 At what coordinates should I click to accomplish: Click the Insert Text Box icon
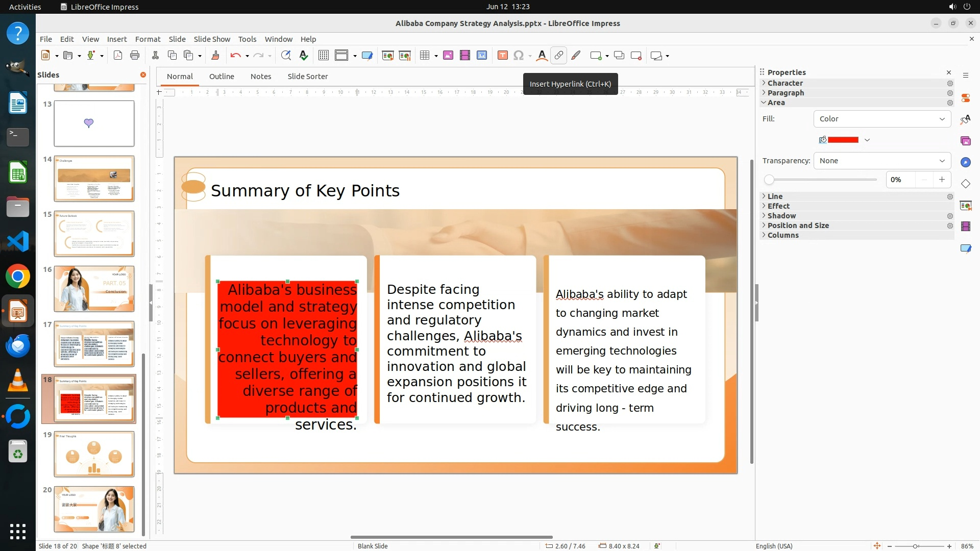tap(502, 56)
